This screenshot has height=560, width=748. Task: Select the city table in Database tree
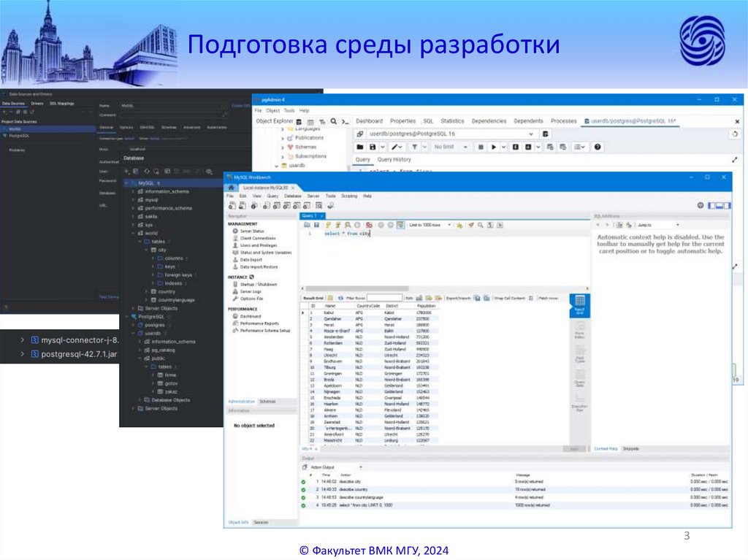pos(162,250)
